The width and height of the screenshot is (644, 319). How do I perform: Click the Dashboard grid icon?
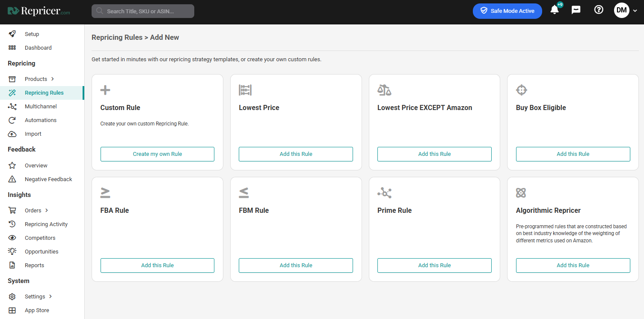point(12,48)
